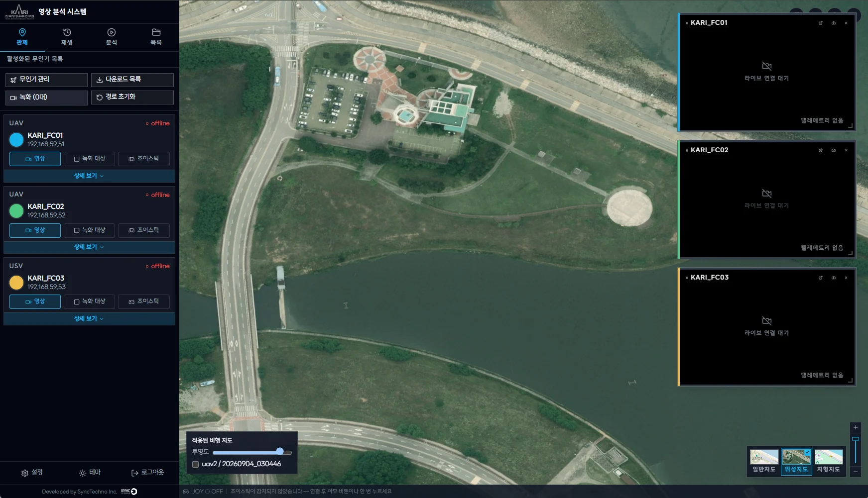Open 설정 settings gear
The image size is (868, 498).
[x=32, y=473]
